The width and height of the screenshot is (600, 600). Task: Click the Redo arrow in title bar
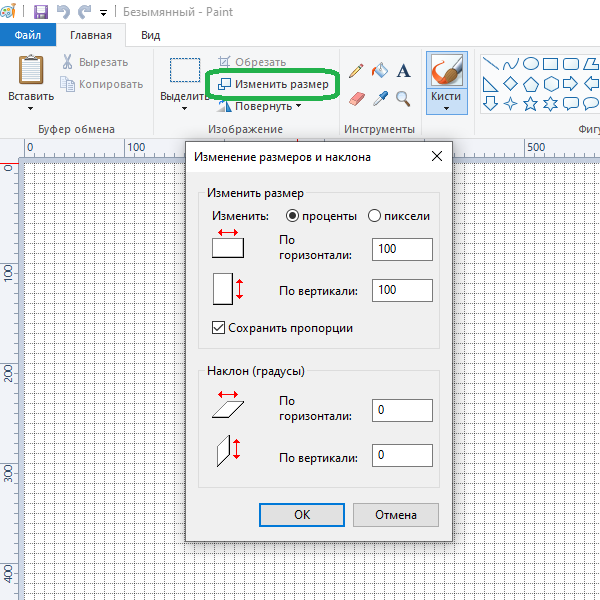pyautogui.click(x=84, y=12)
